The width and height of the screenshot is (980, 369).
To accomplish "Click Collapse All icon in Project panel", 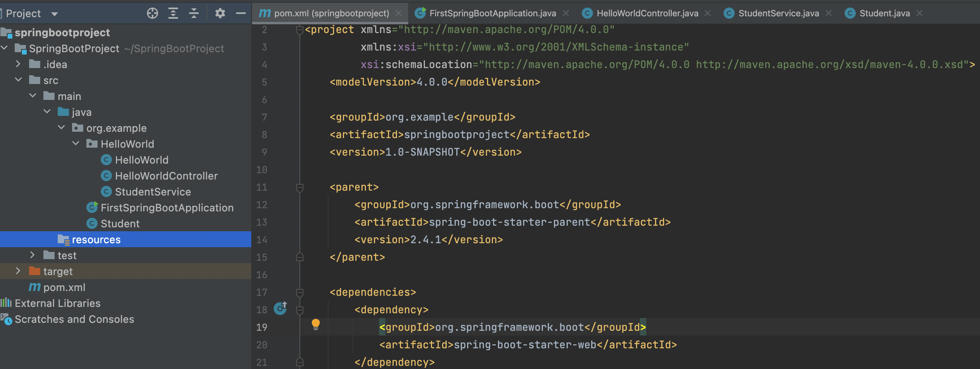I will pos(194,13).
